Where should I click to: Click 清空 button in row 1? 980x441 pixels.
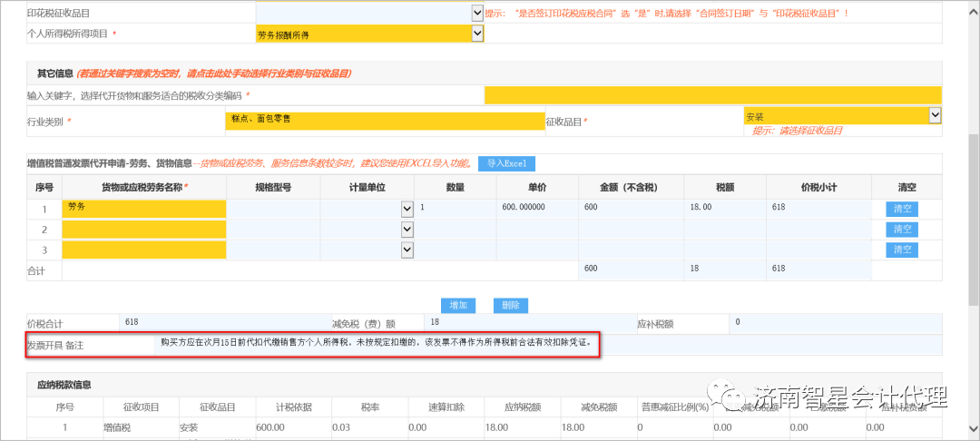[902, 210]
